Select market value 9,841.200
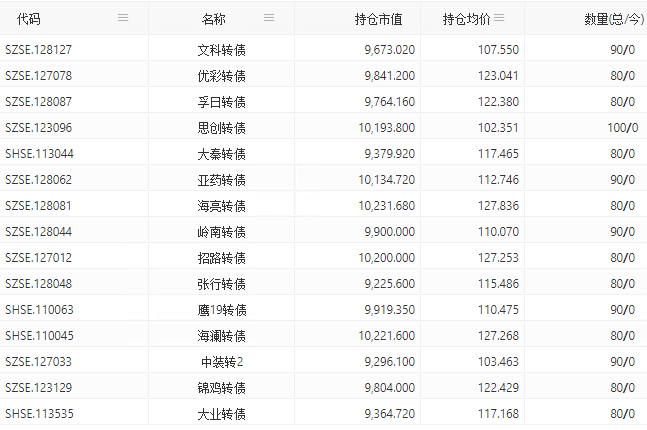This screenshot has height=430, width=647. (x=390, y=76)
